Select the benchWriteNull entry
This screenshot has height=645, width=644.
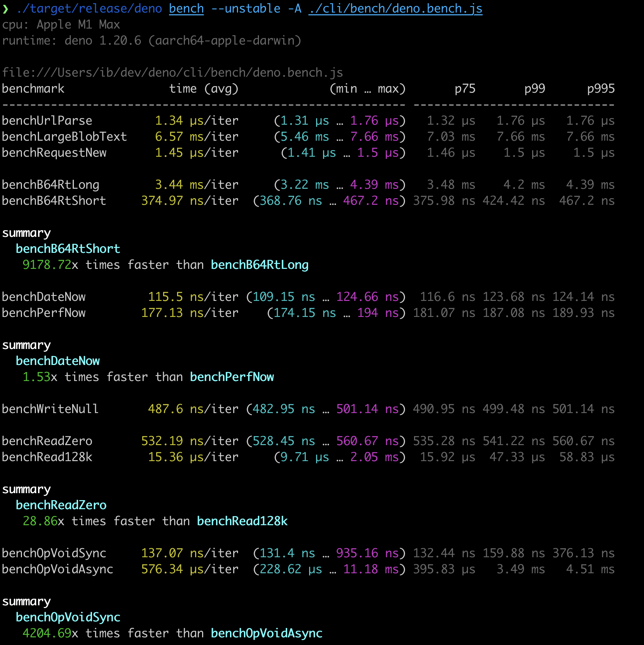(x=50, y=409)
